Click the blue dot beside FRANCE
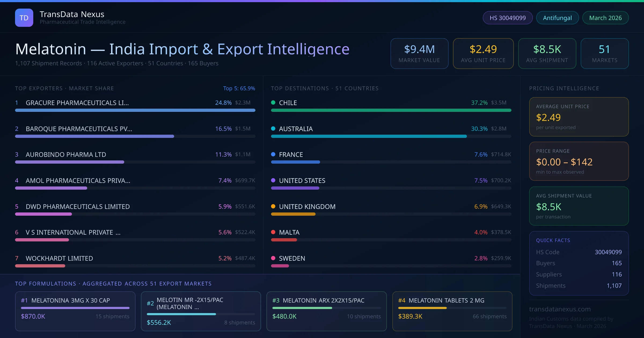 coord(273,154)
